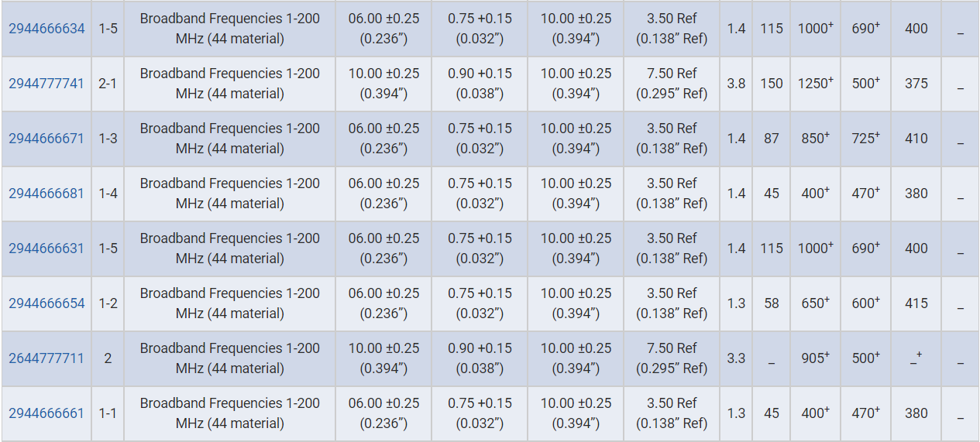Click the 2-1 cell
Image resolution: width=980 pixels, height=442 pixels.
coord(108,84)
